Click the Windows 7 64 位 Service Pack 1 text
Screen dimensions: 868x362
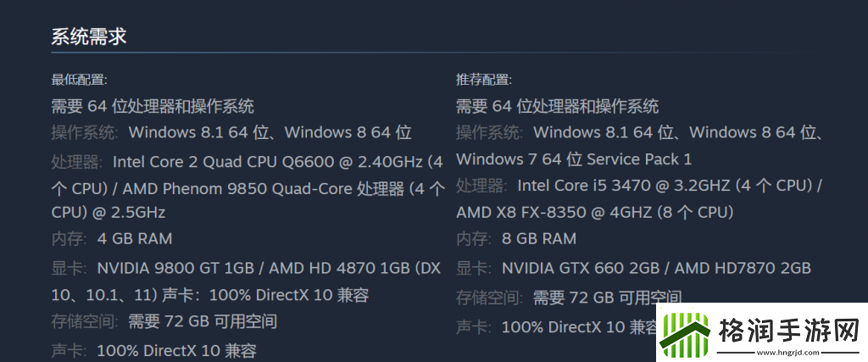(574, 159)
